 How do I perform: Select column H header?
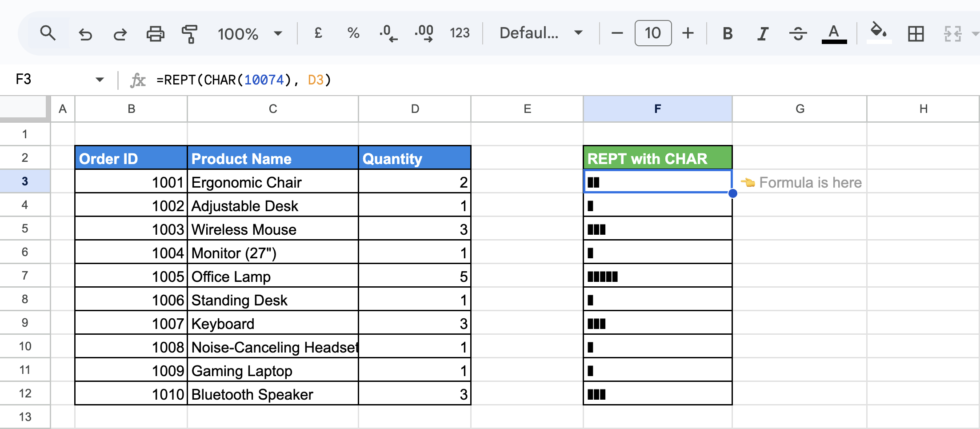tap(923, 109)
